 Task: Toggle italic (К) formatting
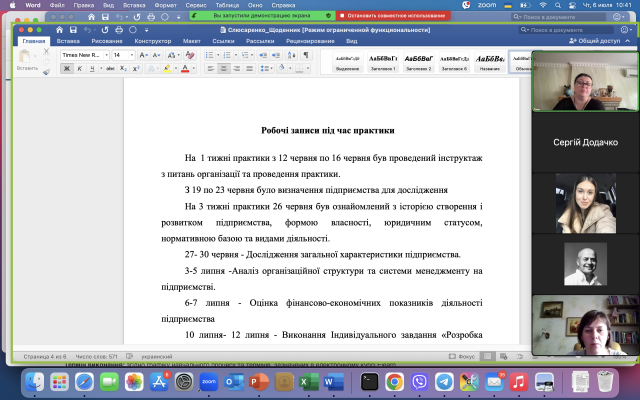click(x=80, y=69)
